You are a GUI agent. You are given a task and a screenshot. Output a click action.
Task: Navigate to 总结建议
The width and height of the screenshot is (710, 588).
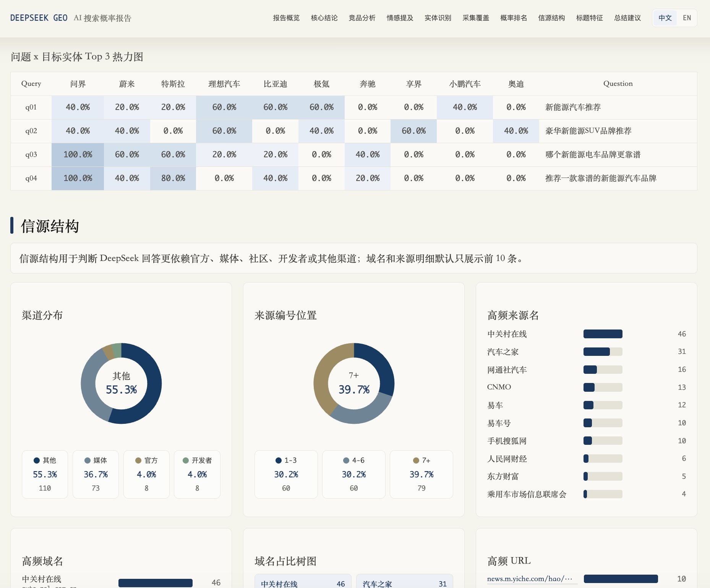[627, 18]
